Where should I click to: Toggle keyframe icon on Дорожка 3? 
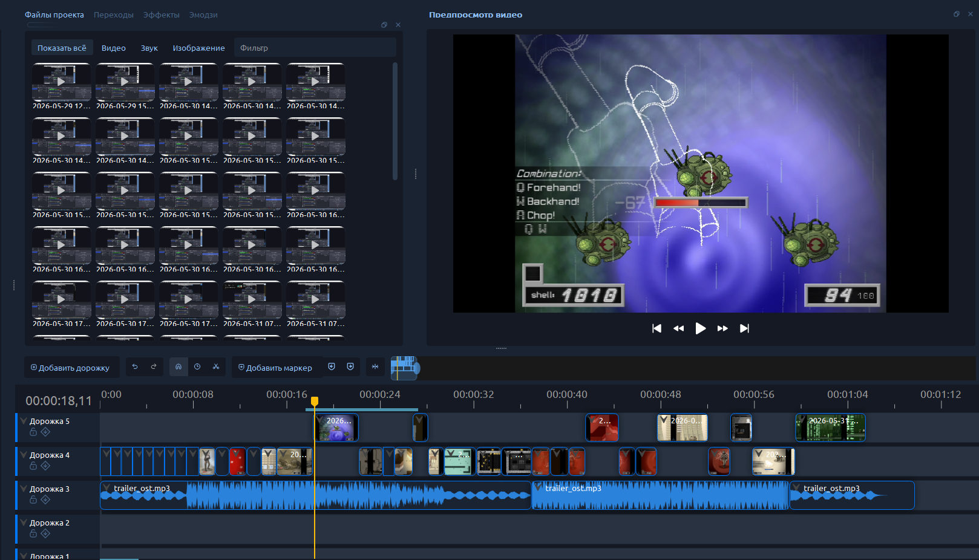45,500
